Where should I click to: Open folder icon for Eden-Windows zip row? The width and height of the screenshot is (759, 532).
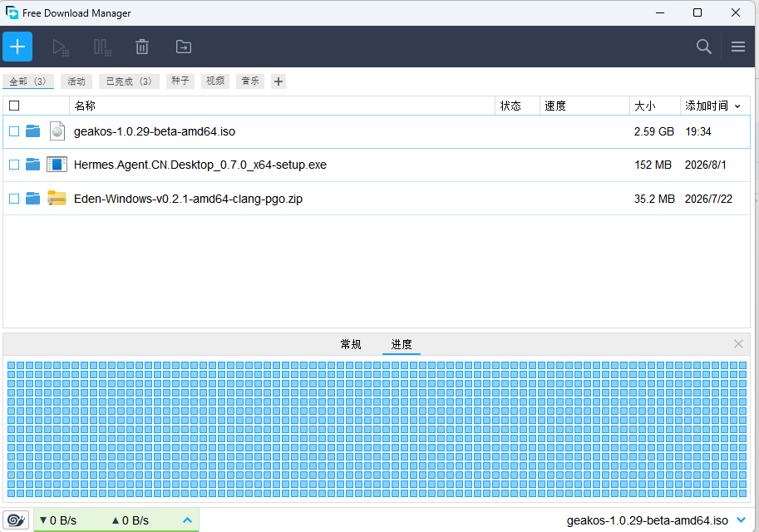[x=33, y=199]
